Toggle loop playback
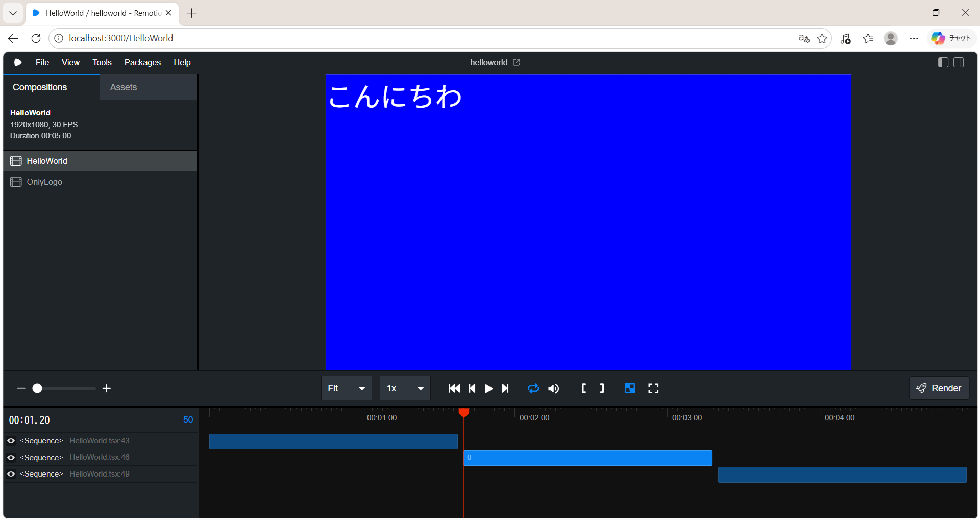Screen dimensions: 980x521 point(533,389)
